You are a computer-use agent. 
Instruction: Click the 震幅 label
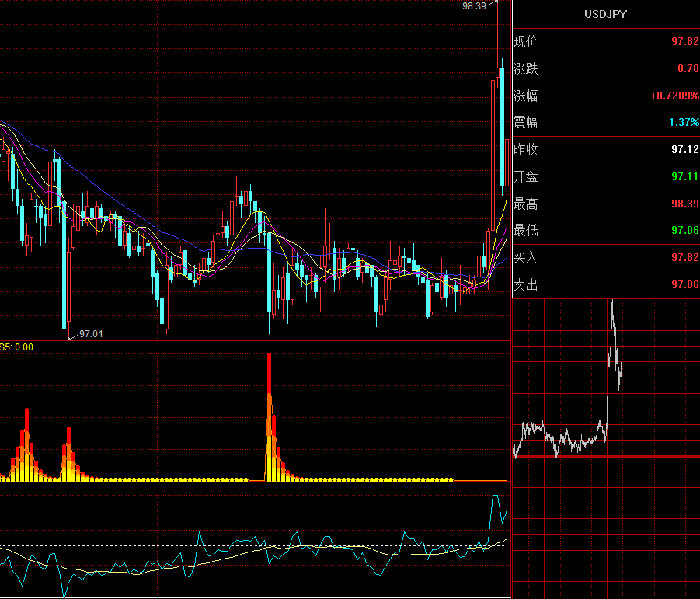pos(525,122)
